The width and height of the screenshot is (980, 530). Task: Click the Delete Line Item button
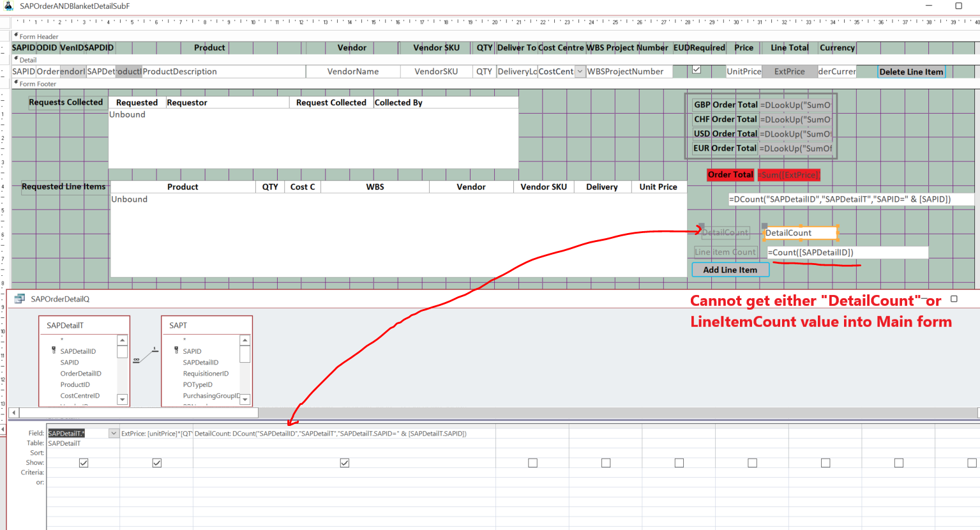(910, 72)
